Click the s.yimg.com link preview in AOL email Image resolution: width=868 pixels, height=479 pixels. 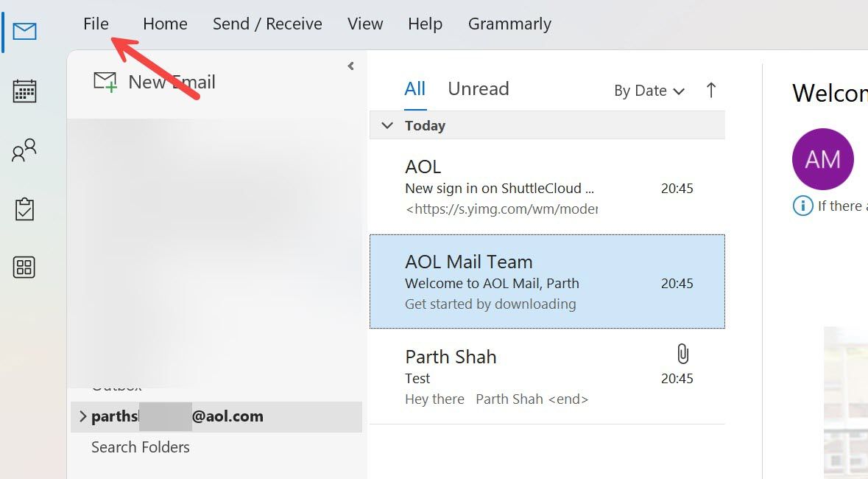tap(501, 209)
